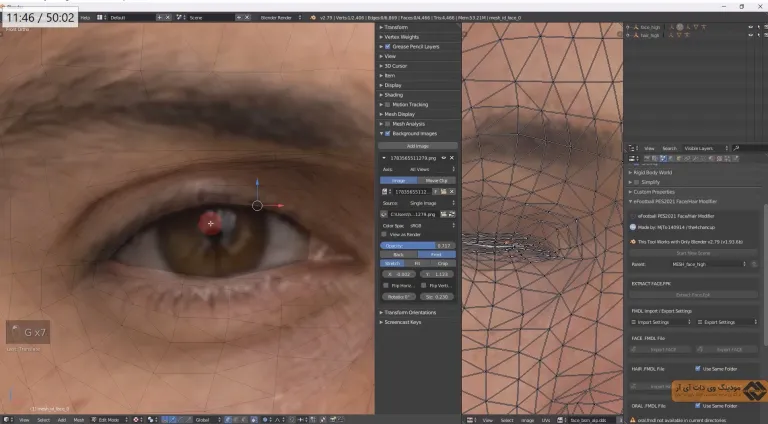This screenshot has width=768, height=424.
Task: Click the image filepath field
Action: click(x=414, y=214)
